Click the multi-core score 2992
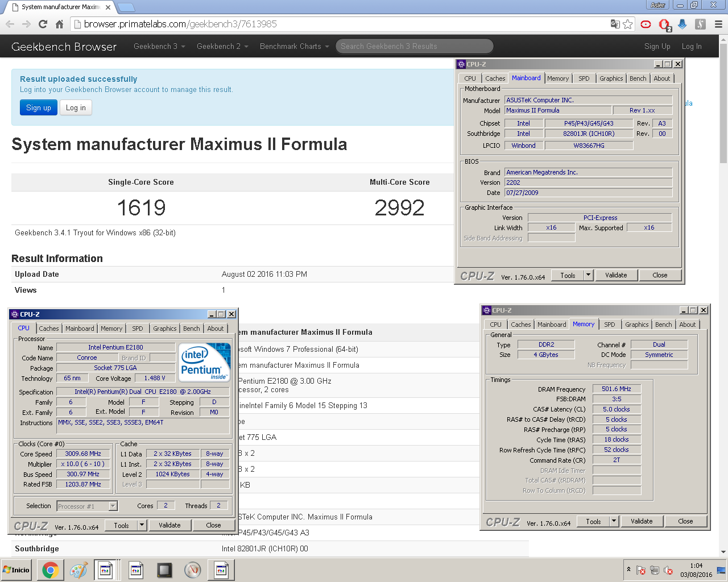 pos(399,208)
